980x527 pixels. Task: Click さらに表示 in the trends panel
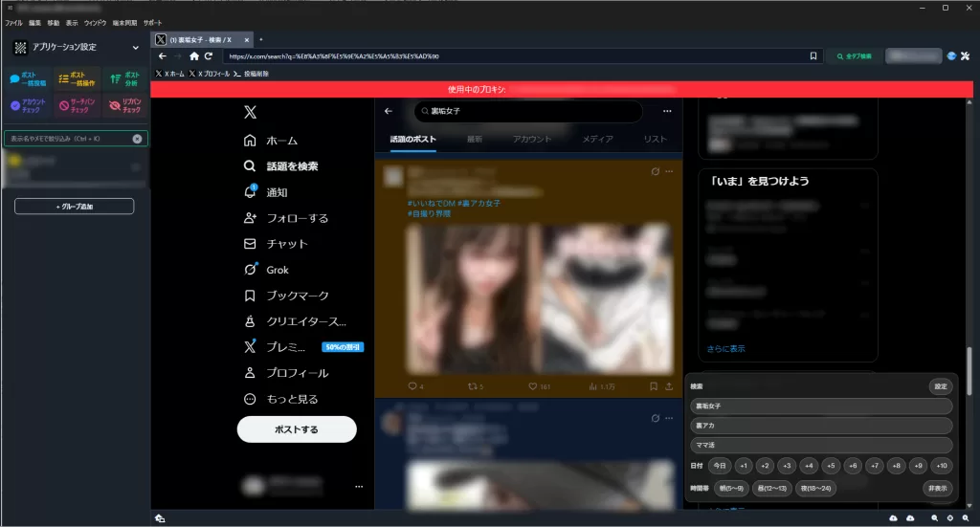point(725,349)
